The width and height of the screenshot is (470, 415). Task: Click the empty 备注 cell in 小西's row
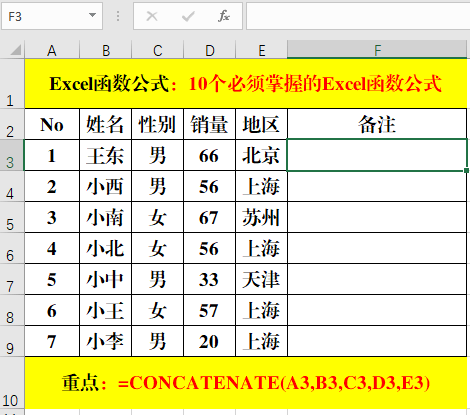(x=377, y=186)
